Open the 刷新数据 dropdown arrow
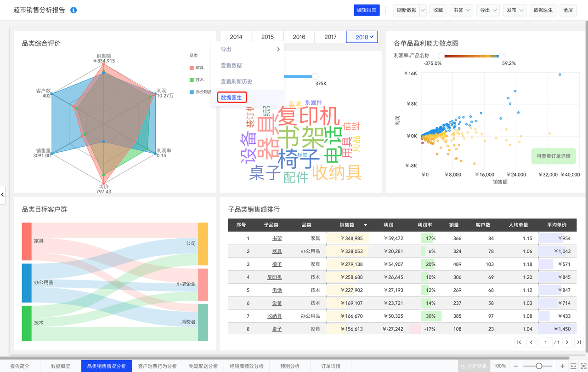Viewport: 588px width, 372px height. click(x=423, y=10)
